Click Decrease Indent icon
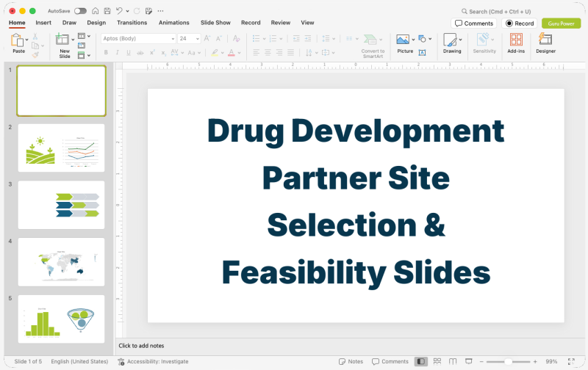The height and width of the screenshot is (370, 588). pyautogui.click(x=296, y=38)
